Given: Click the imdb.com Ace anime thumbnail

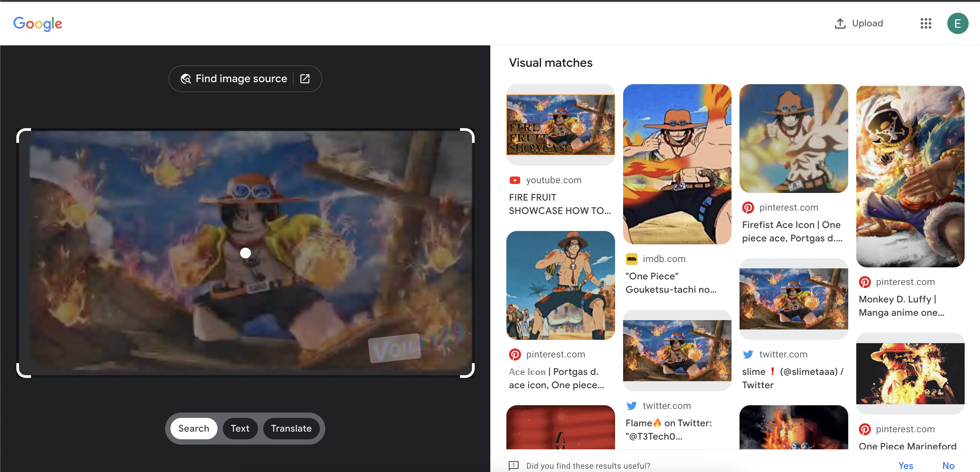Looking at the screenshot, I should click(677, 164).
